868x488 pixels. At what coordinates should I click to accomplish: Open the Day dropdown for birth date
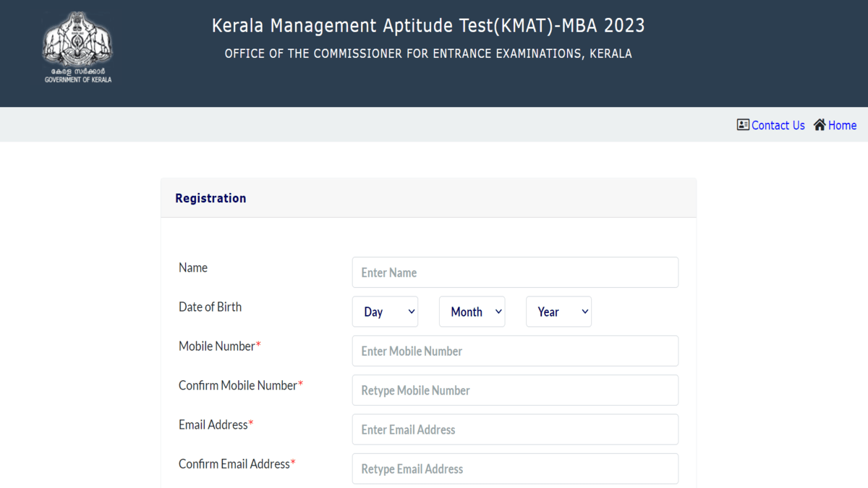(385, 312)
